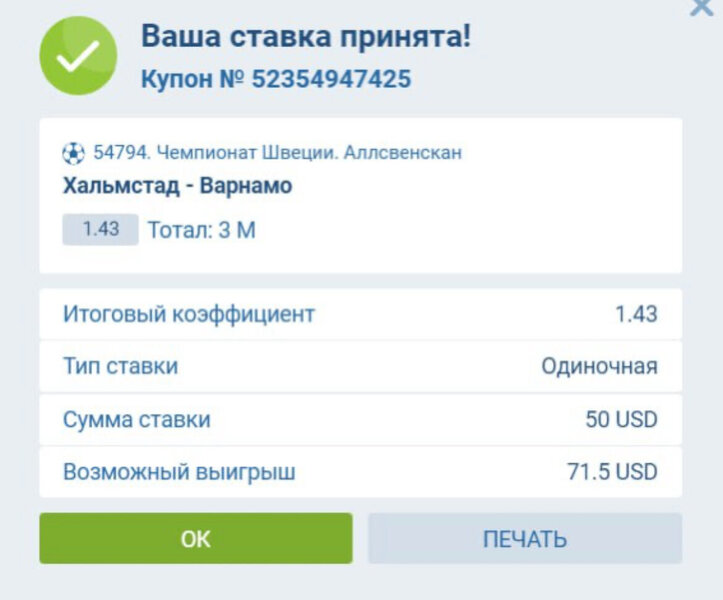This screenshot has width=723, height=600.
Task: Click the Тип ставки row label
Action: 120,366
